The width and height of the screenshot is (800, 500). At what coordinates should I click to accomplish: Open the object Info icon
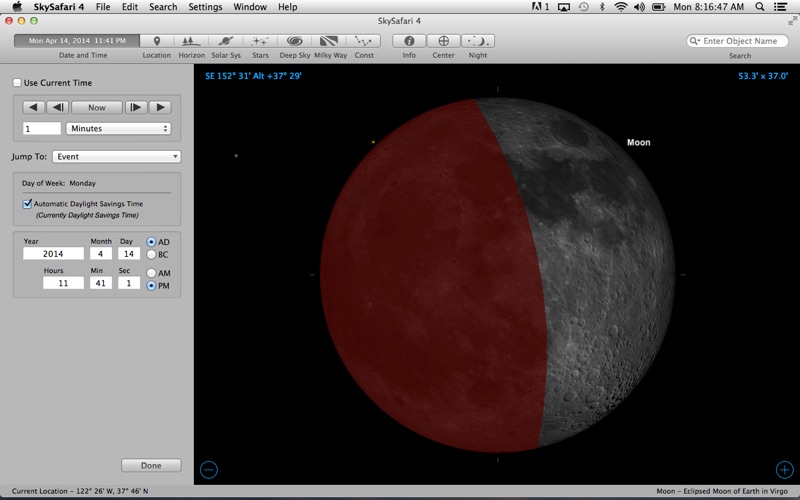(x=409, y=41)
